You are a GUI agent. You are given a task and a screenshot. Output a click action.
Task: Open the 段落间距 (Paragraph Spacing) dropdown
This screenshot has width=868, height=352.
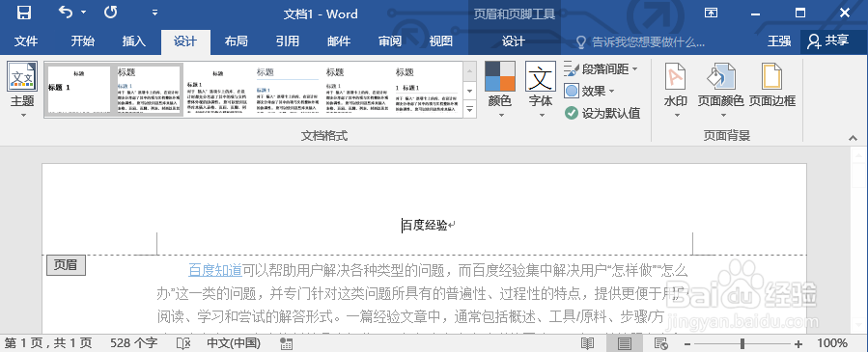[x=602, y=69]
